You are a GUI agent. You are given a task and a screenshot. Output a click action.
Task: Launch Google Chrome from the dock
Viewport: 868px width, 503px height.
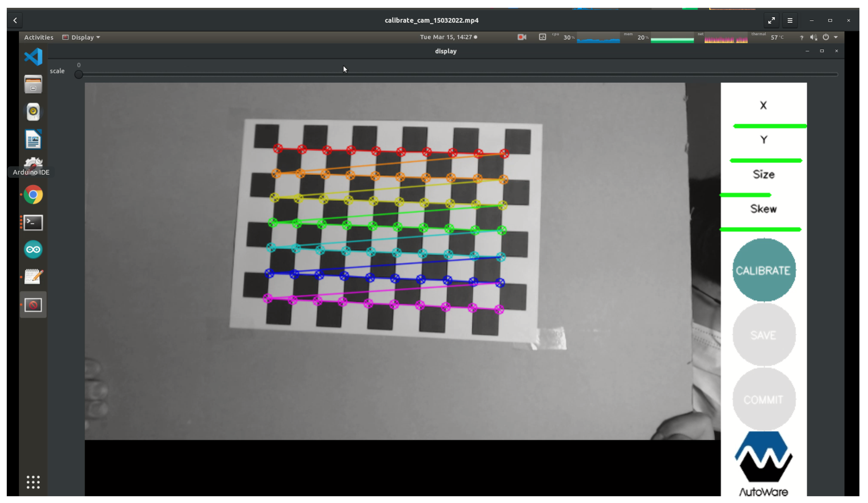(33, 195)
